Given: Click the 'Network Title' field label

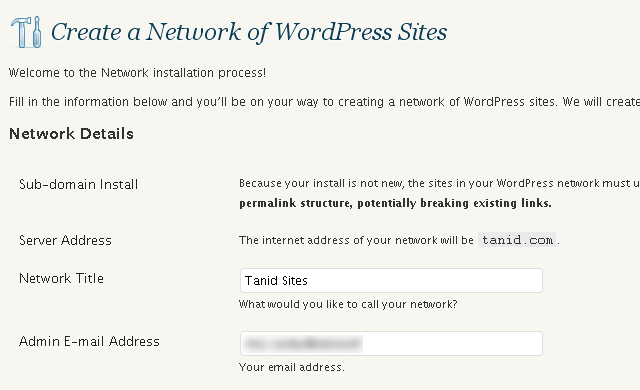Looking at the screenshot, I should (61, 278).
